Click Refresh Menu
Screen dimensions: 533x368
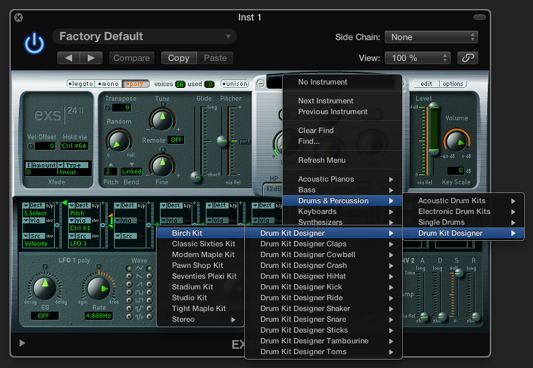click(x=342, y=160)
